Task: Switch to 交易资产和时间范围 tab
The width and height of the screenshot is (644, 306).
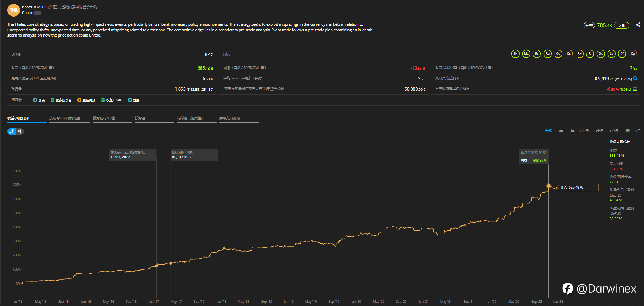Action: click(65, 118)
